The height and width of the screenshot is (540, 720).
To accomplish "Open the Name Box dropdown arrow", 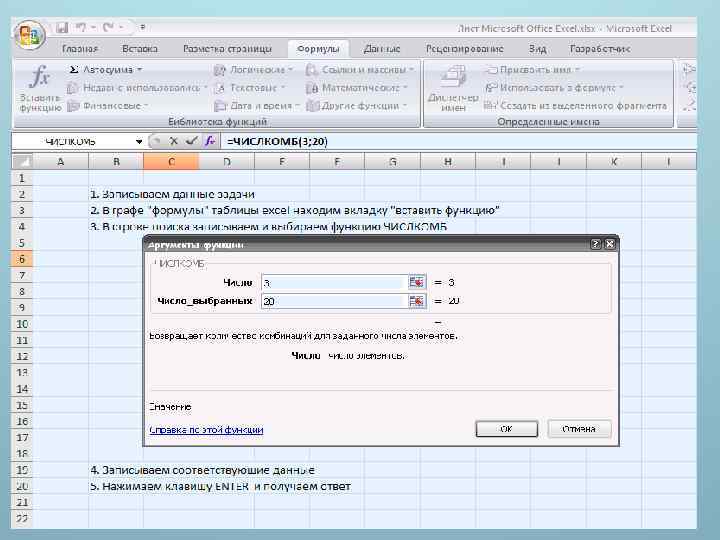I will coord(139,141).
